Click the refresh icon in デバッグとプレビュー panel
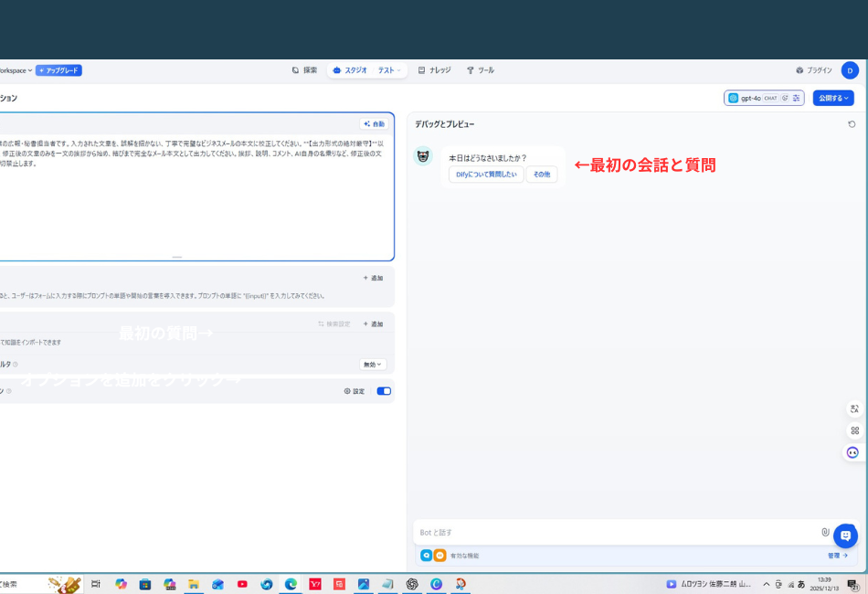 [852, 126]
